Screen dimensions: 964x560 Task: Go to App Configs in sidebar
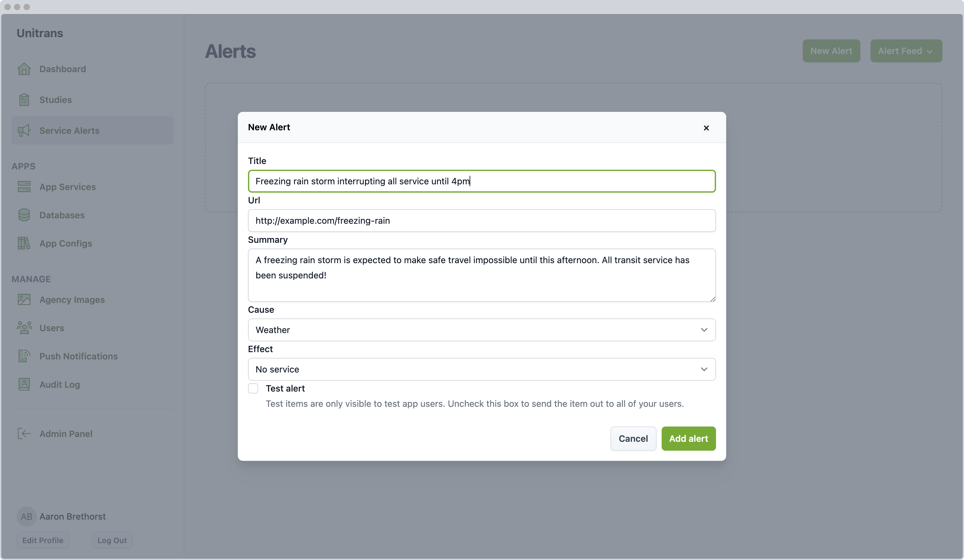click(x=65, y=244)
